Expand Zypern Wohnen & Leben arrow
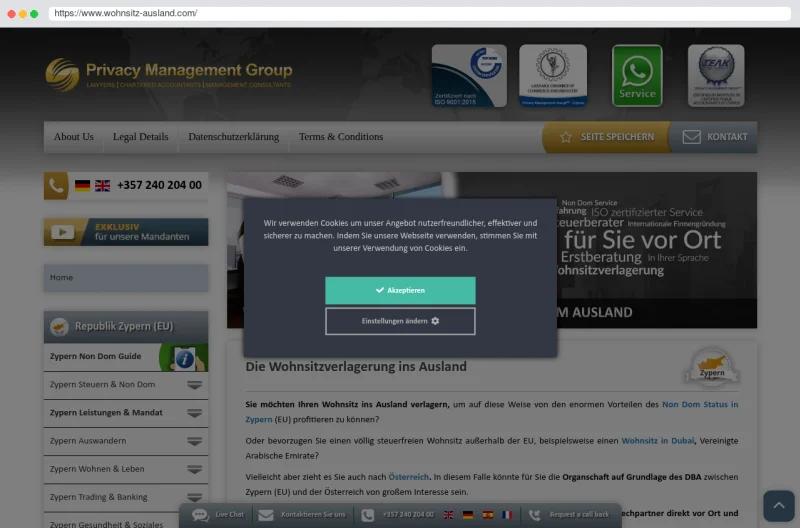 194,469
